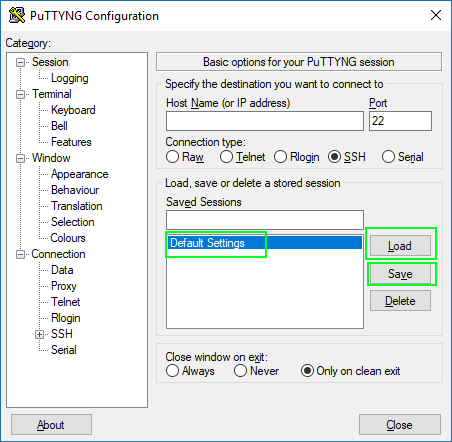
Task: Open the Terminal category
Action: pos(52,94)
